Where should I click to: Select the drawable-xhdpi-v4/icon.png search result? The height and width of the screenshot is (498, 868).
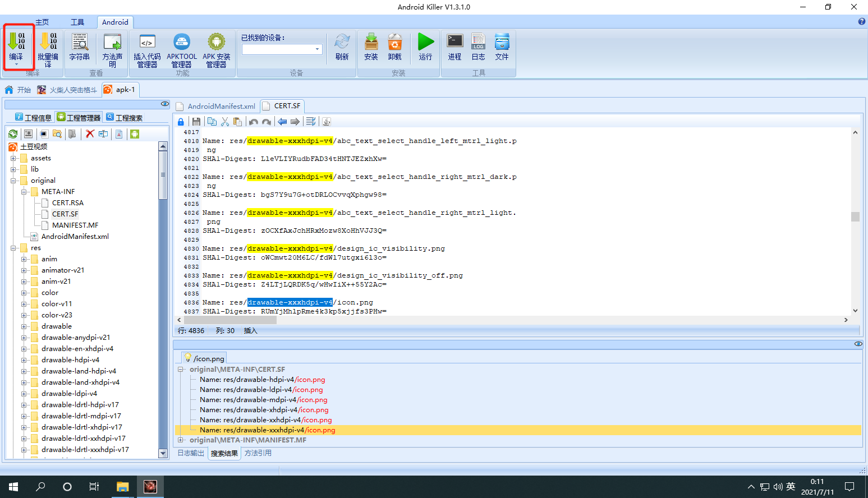(264, 410)
